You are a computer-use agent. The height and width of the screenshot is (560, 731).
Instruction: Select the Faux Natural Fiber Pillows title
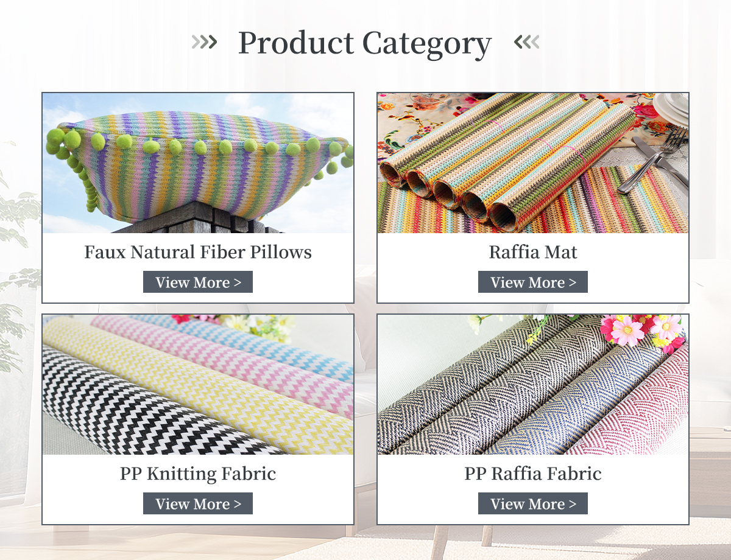[198, 252]
